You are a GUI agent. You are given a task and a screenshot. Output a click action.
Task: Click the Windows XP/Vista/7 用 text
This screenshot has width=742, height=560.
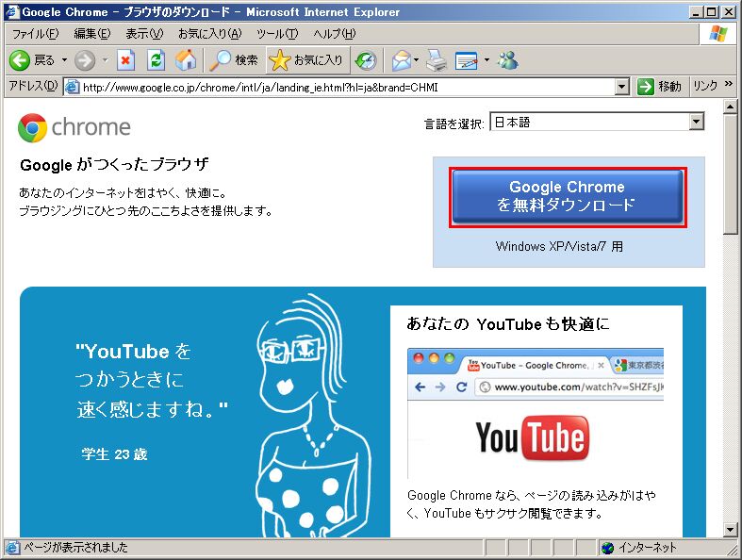coord(559,247)
